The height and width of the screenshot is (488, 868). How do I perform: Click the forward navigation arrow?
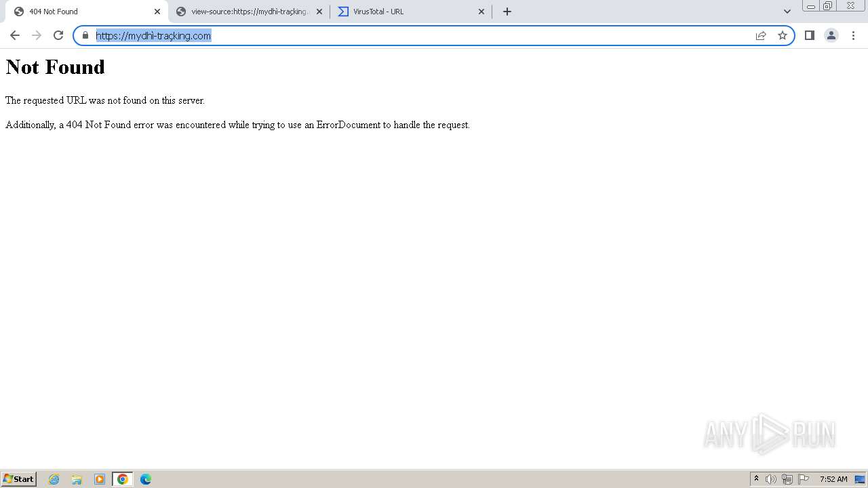(37, 35)
